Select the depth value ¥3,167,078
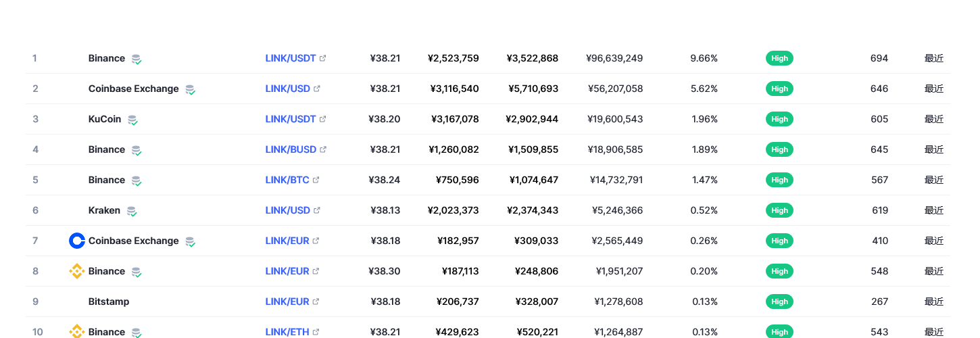 tap(455, 119)
